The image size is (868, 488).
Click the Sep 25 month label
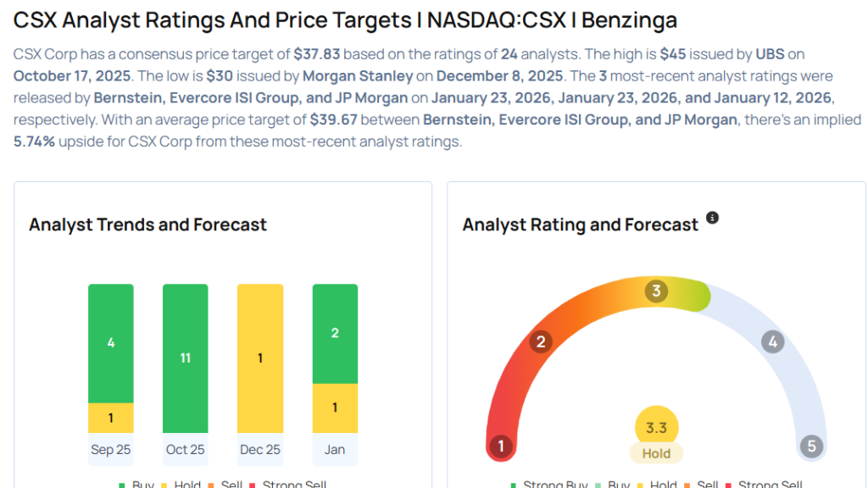click(111, 449)
